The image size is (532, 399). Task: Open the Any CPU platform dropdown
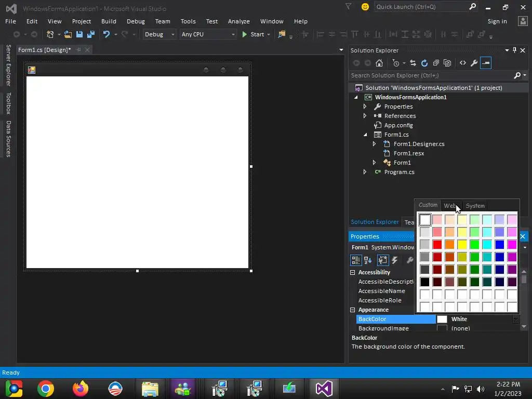click(x=208, y=34)
